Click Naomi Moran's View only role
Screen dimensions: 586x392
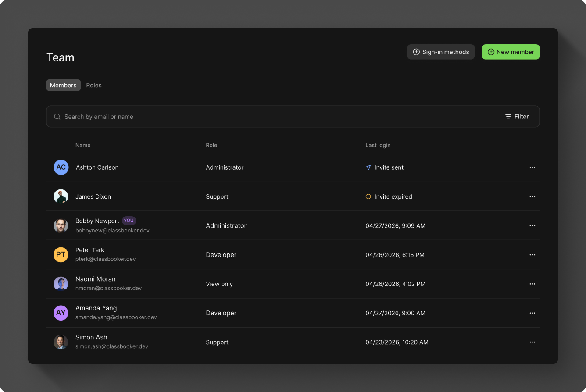(219, 284)
